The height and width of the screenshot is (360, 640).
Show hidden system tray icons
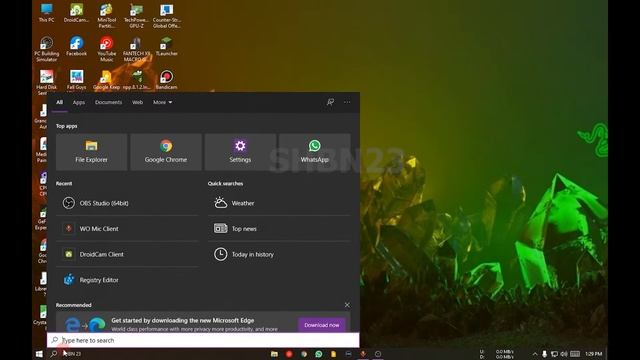[535, 354]
